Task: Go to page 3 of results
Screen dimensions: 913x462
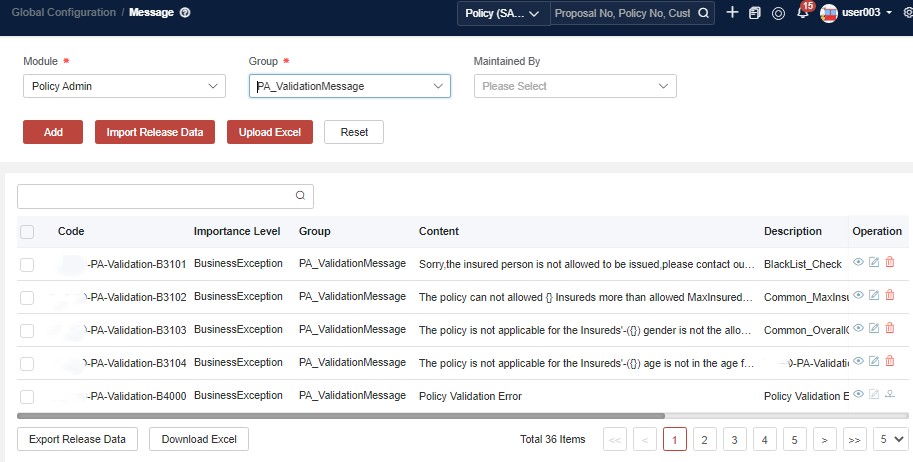Action: click(735, 439)
